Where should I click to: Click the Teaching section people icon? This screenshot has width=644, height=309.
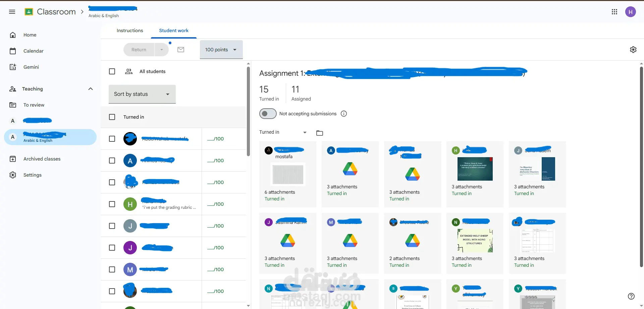click(x=13, y=89)
